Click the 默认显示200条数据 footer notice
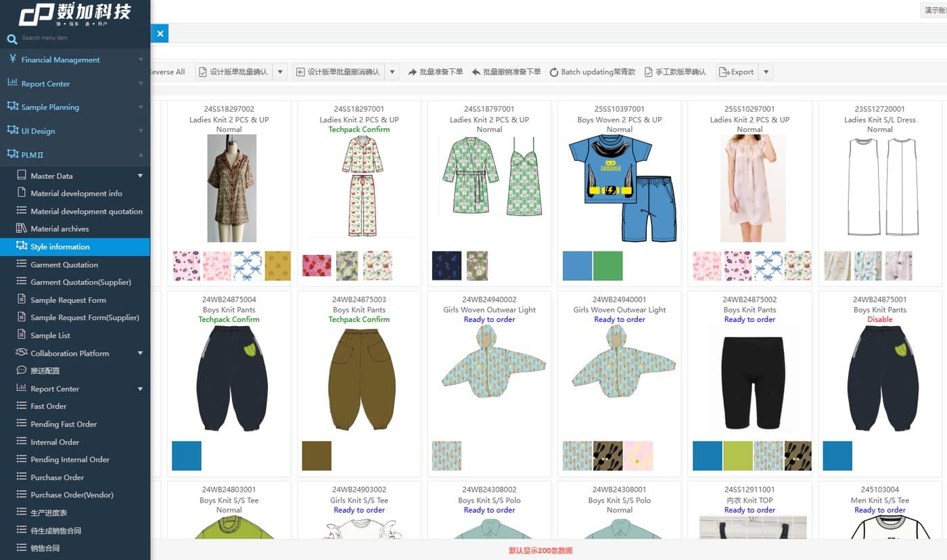 (x=540, y=551)
